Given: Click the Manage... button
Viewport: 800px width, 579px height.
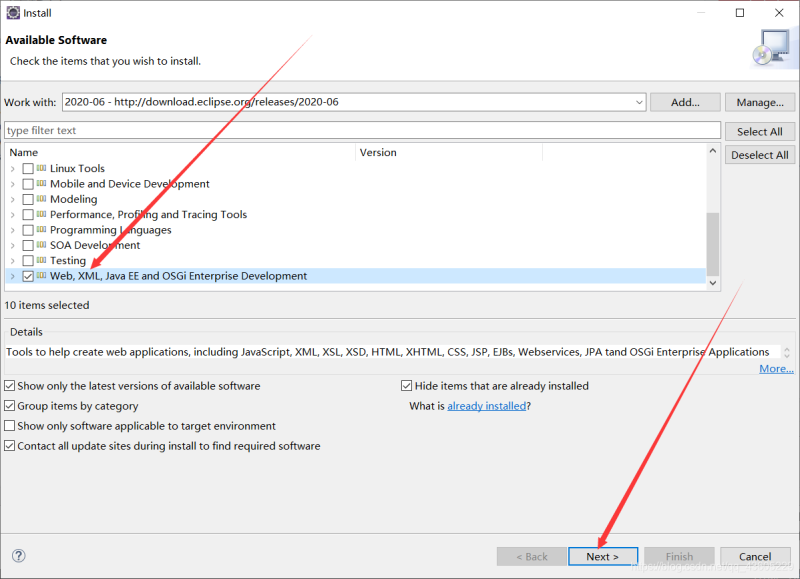Looking at the screenshot, I should [x=760, y=102].
